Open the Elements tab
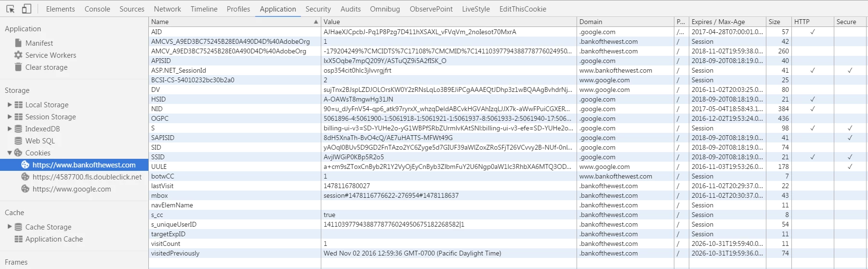This screenshot has height=269, width=868. [x=60, y=9]
